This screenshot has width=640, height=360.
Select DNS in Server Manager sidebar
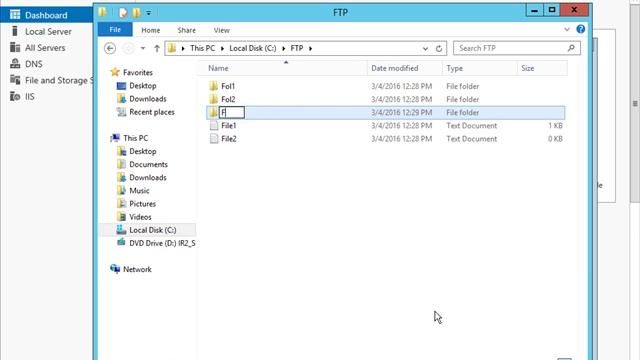pos(33,64)
